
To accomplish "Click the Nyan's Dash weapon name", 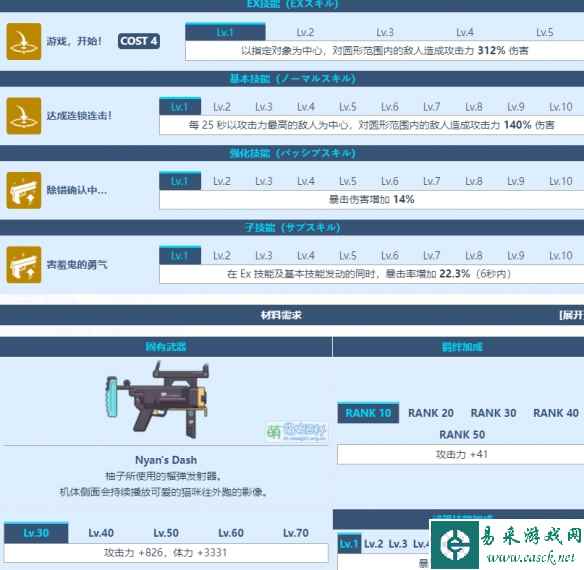I will click(166, 460).
